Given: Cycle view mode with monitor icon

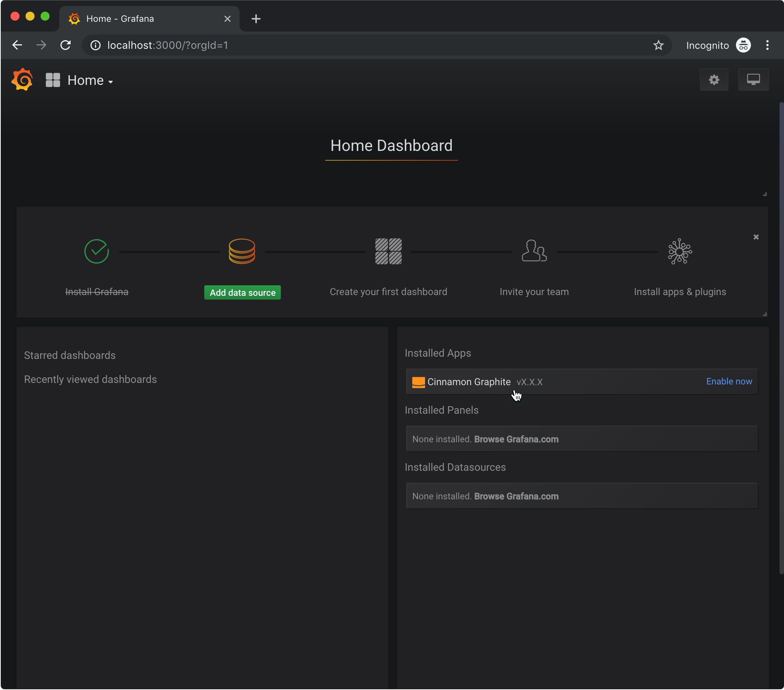Looking at the screenshot, I should (x=753, y=80).
